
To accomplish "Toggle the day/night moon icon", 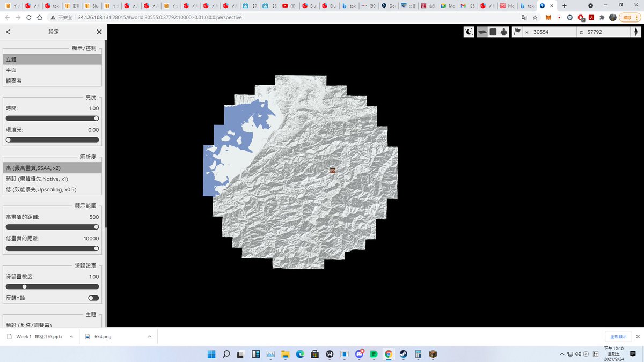I will [x=469, y=32].
